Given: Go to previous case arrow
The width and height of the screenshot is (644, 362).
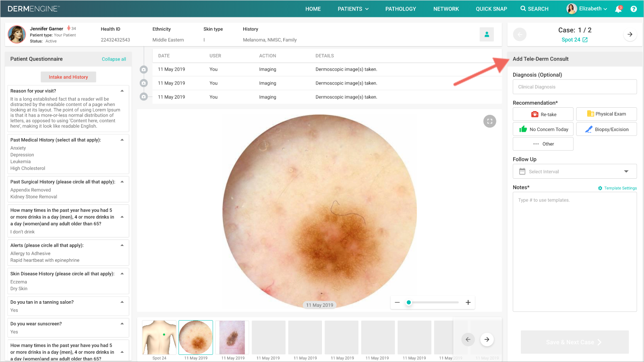Looking at the screenshot, I should click(x=520, y=34).
